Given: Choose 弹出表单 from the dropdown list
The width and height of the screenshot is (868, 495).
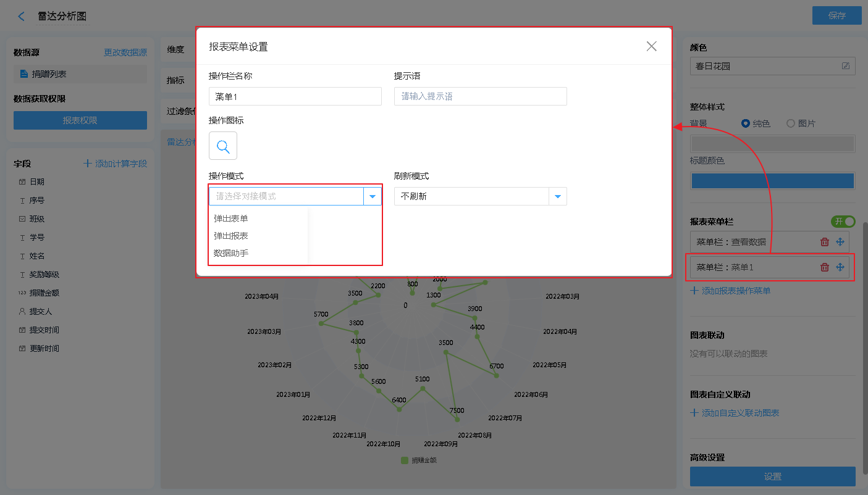Looking at the screenshot, I should (231, 218).
